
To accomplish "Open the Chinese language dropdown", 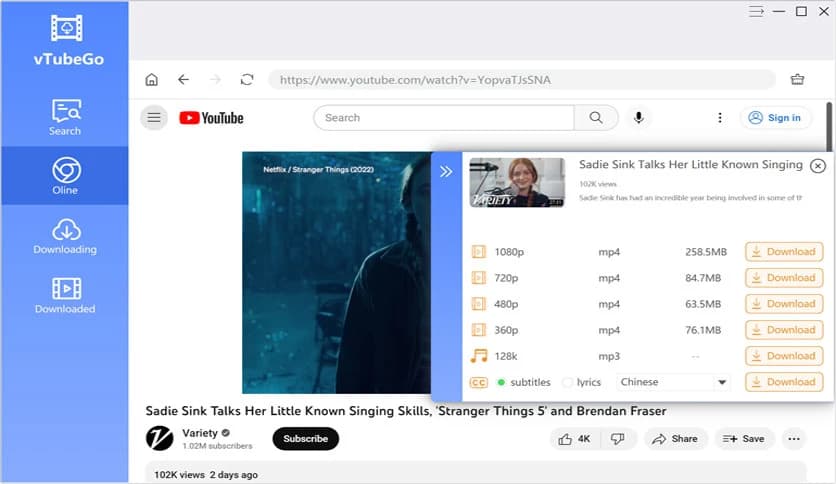I will [x=673, y=382].
